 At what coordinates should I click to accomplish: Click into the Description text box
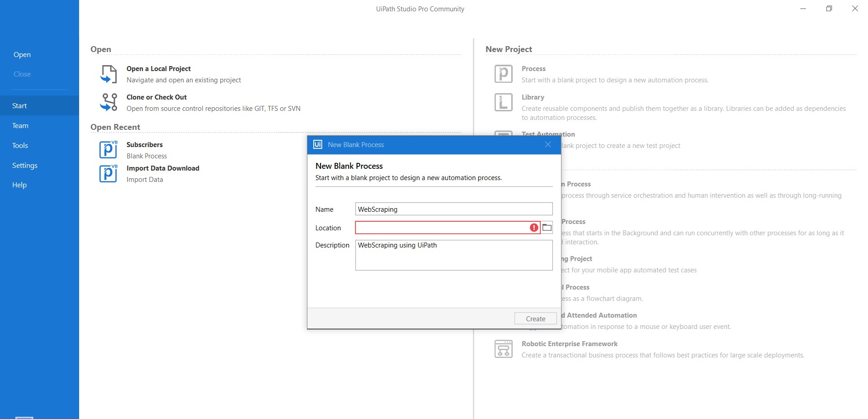pos(454,255)
